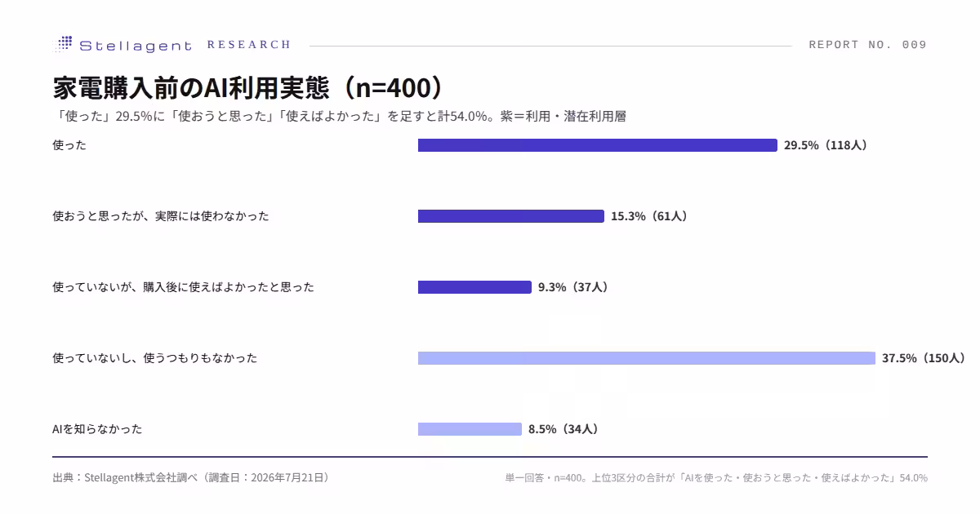Viewport: 980px width, 514px height.
Task: Select the RESEARCH header label
Action: tap(249, 45)
